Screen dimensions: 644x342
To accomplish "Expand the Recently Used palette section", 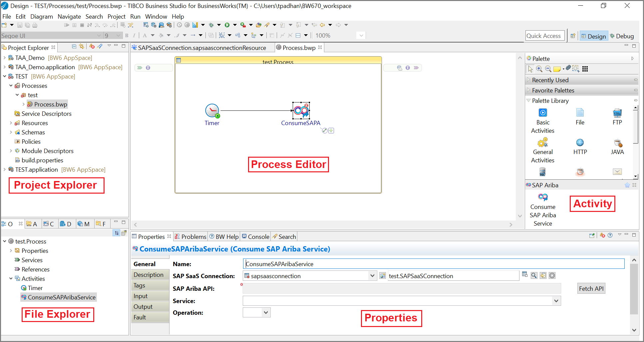I will (528, 80).
